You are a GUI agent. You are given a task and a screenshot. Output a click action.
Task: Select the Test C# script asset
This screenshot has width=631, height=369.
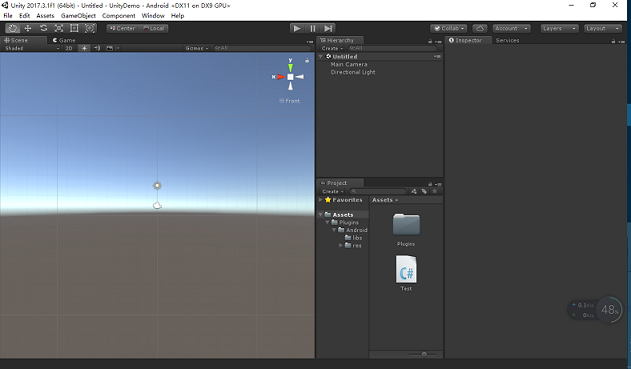point(406,273)
